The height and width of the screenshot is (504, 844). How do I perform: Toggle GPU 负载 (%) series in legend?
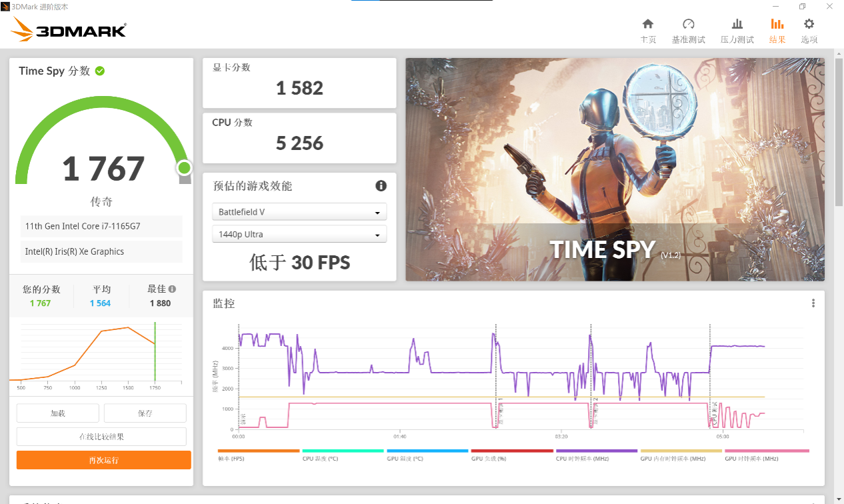point(511,455)
